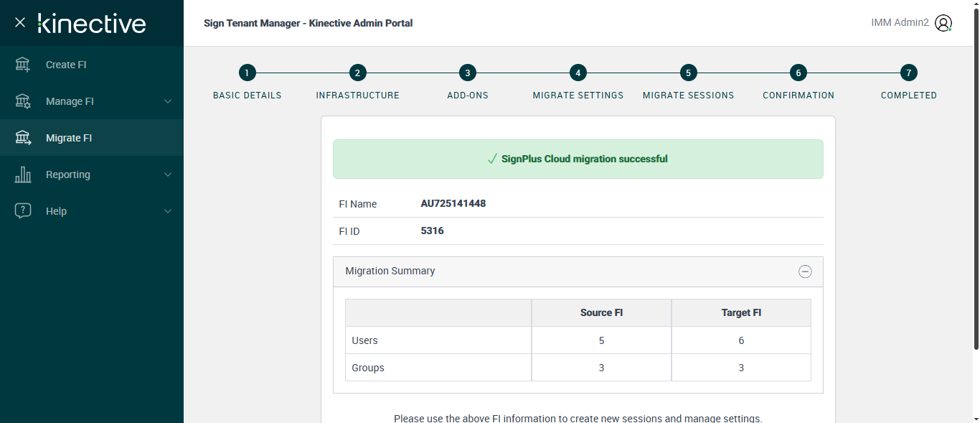Go to step 2 Infrastructure
The width and height of the screenshot is (980, 423).
point(358,73)
